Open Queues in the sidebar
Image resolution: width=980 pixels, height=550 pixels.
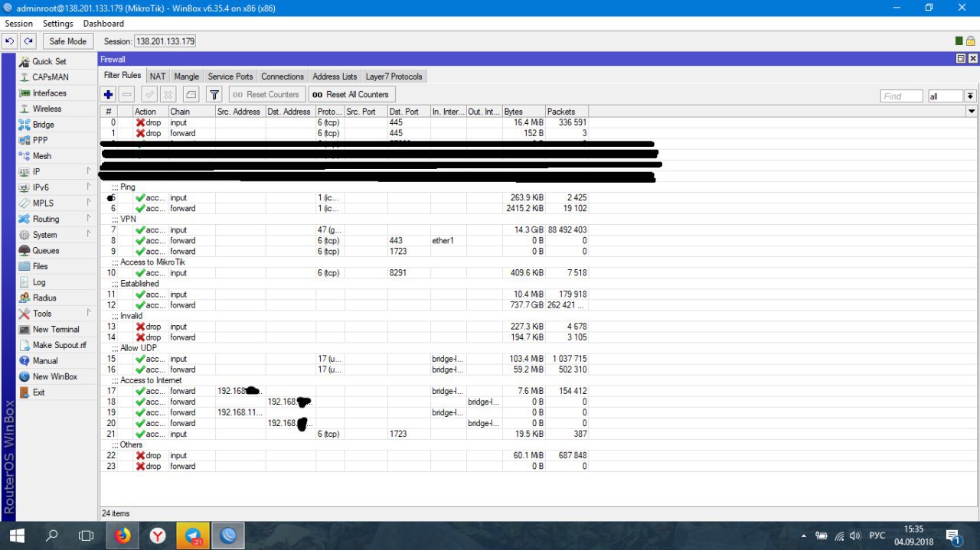(x=45, y=250)
